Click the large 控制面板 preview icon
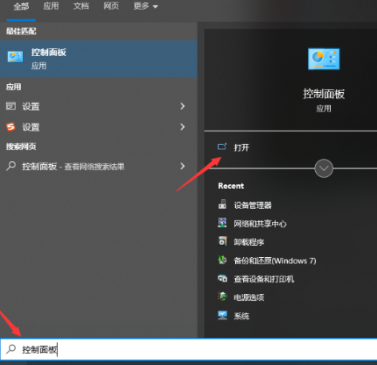Screen dimensions: 377x365 (324, 59)
